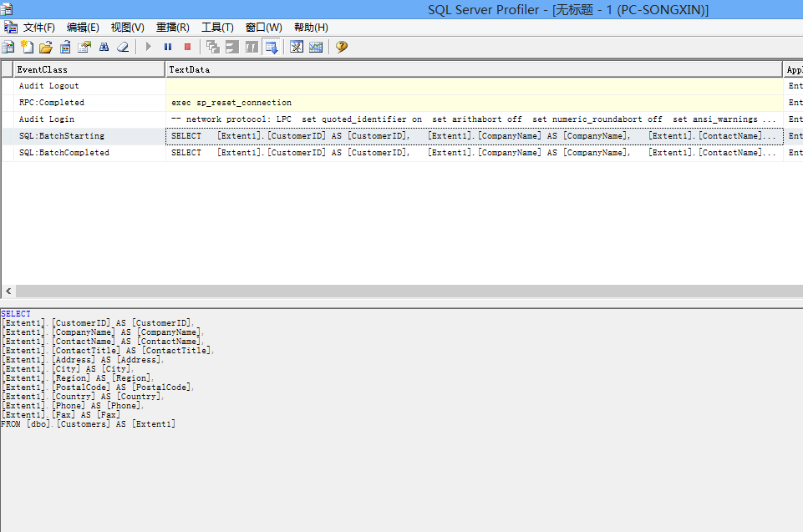Image resolution: width=803 pixels, height=532 pixels.
Task: Click the [Phone] AS [Phone] line
Action: click(73, 406)
